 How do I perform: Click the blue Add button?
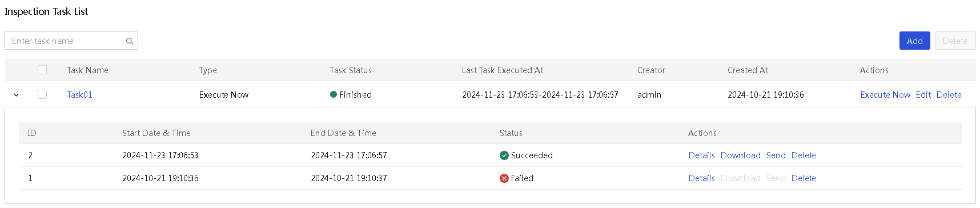[914, 41]
